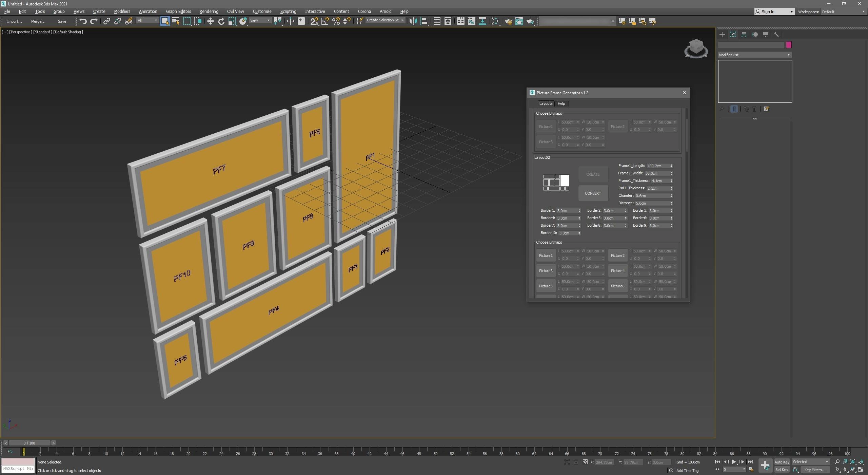868x475 pixels.
Task: Click the time slider 0 / 100 handle
Action: 29,443
